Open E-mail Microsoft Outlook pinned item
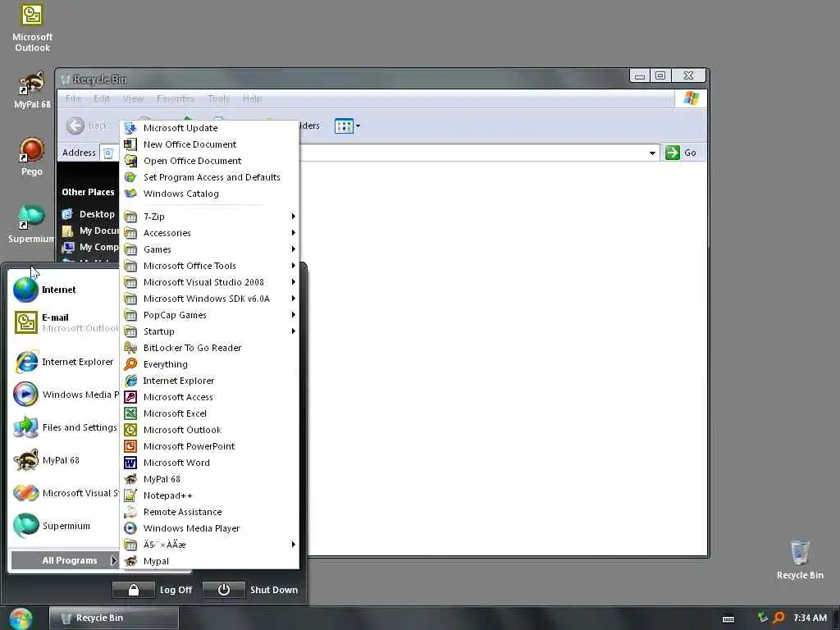The height and width of the screenshot is (630, 840). tap(64, 322)
